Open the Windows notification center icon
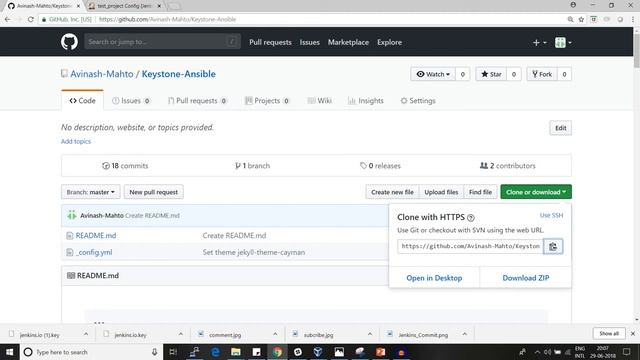The image size is (640, 360). coord(627,352)
